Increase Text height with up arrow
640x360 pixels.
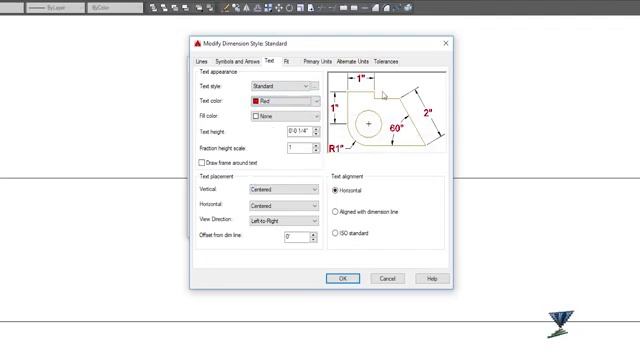point(316,129)
